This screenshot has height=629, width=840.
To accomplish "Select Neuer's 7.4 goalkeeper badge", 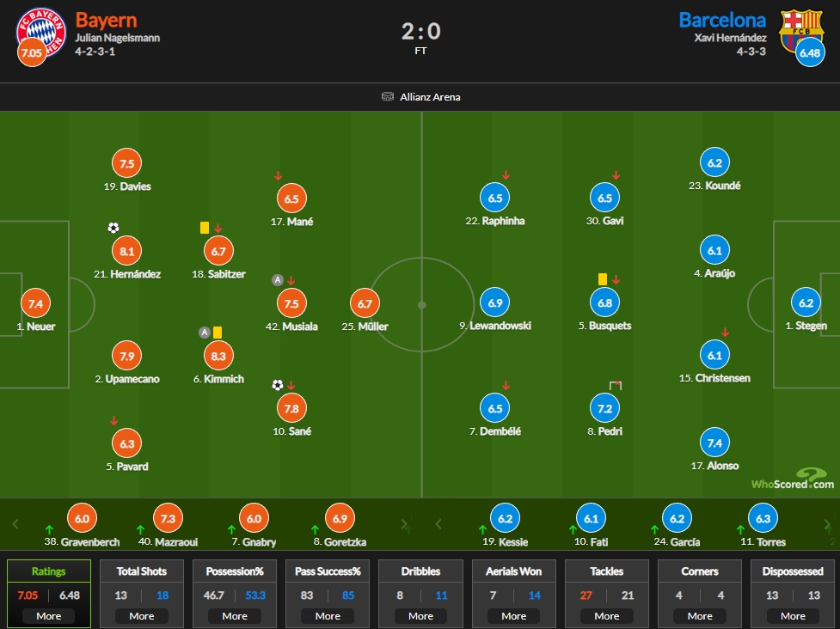I will click(36, 303).
